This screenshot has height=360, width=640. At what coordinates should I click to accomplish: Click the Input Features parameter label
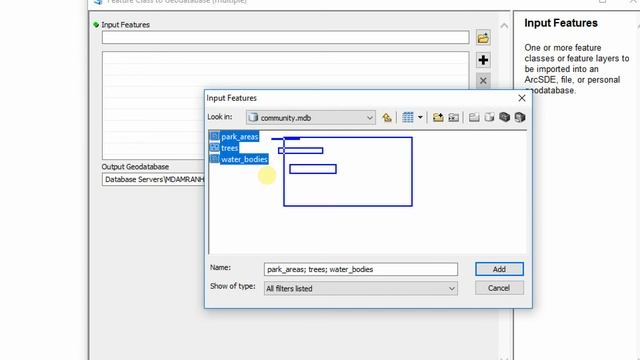[126, 25]
